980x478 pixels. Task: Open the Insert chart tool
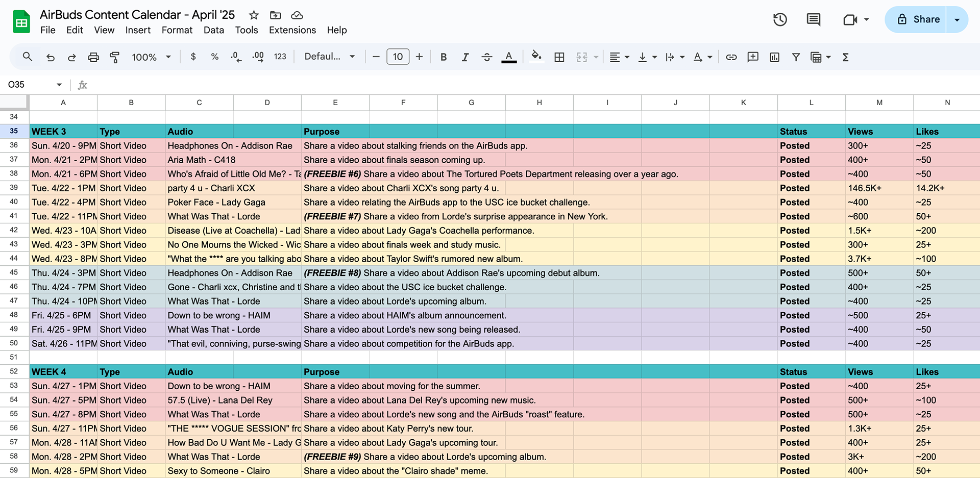[774, 57]
